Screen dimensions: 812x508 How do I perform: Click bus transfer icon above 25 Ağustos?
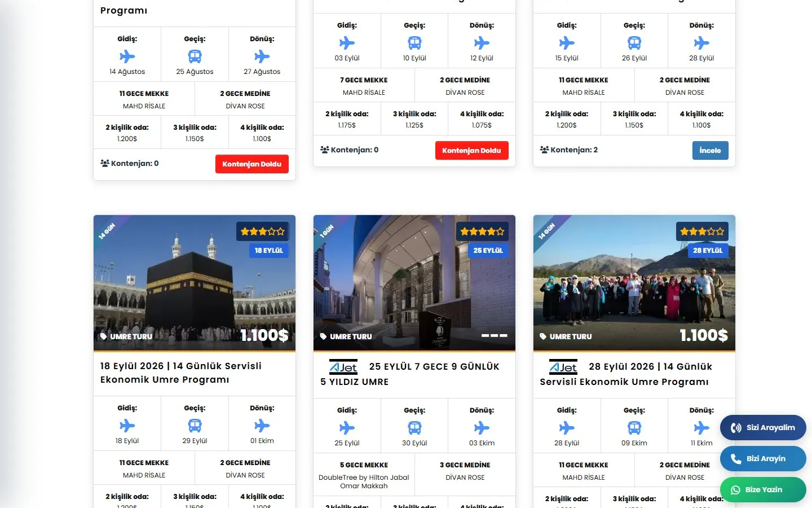195,56
